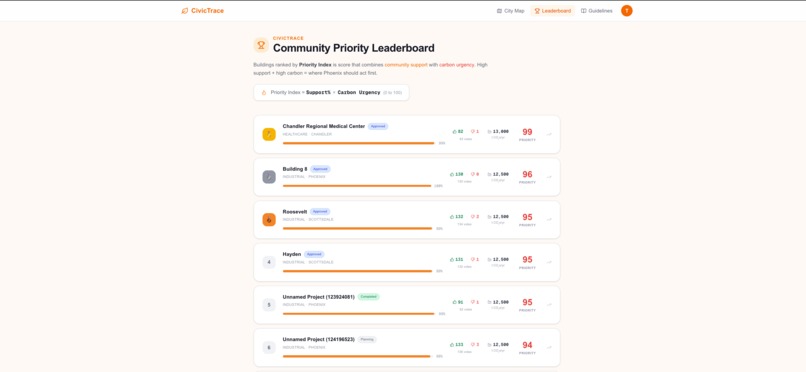The width and height of the screenshot is (806, 372).
Task: Click the rank 4 badge for Hayden
Action: 269,263
